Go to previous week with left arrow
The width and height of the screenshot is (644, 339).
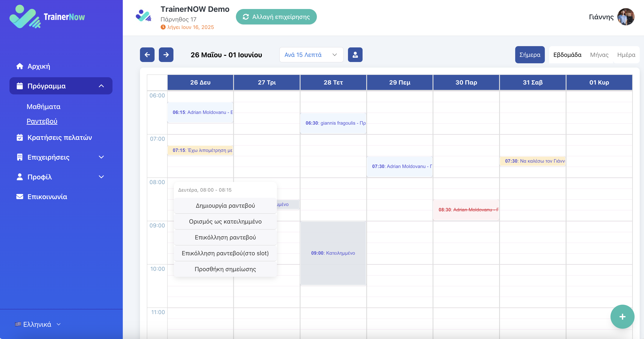[x=147, y=55]
